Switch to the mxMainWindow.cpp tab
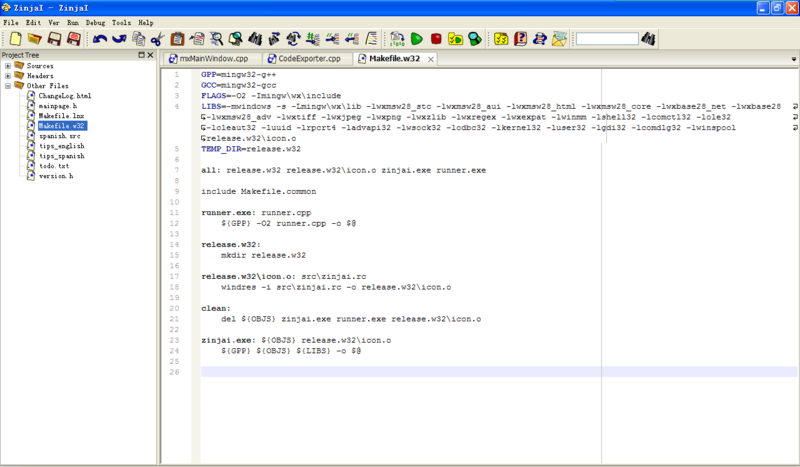 coord(212,59)
